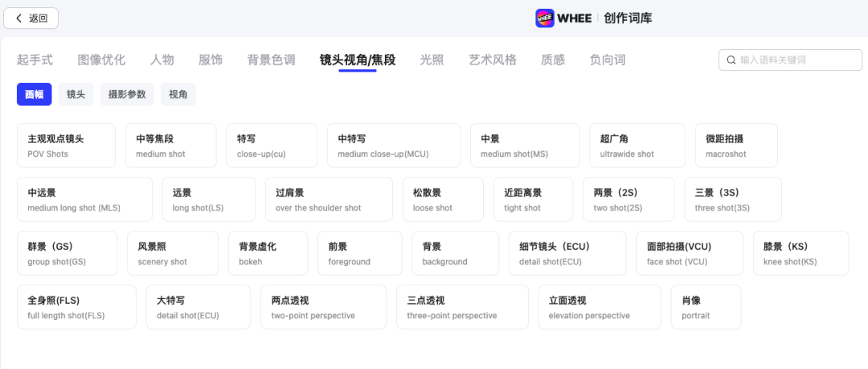The image size is (868, 369).
Task: Open the 负向词 tab
Action: [607, 59]
